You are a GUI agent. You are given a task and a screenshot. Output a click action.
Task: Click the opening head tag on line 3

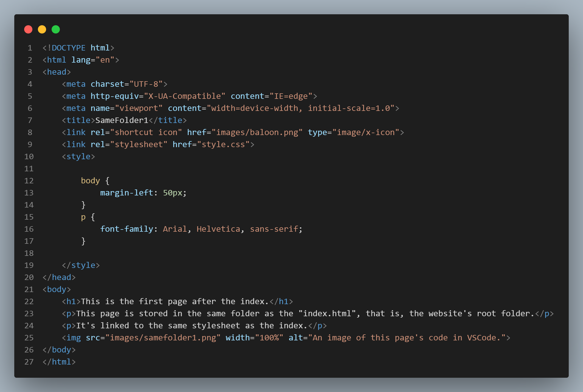[57, 72]
